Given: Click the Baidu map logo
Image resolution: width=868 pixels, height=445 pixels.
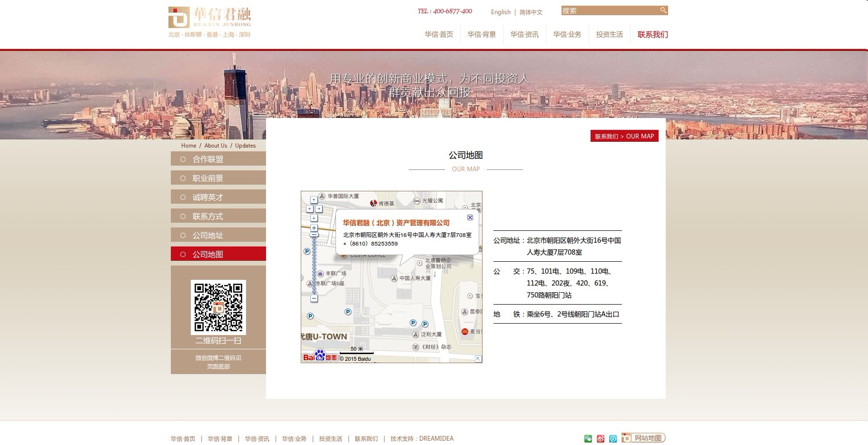Looking at the screenshot, I should [320, 356].
